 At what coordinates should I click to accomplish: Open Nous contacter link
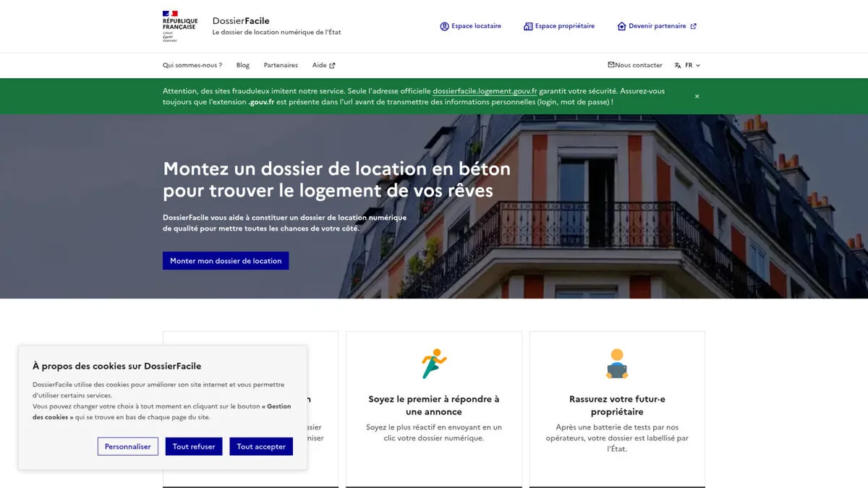point(635,65)
